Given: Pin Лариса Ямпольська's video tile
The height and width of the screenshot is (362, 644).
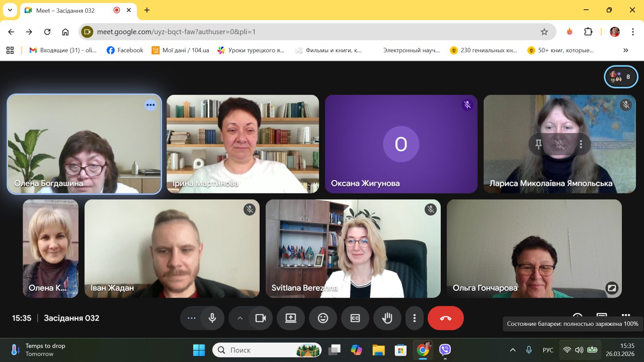Looking at the screenshot, I should [x=539, y=144].
